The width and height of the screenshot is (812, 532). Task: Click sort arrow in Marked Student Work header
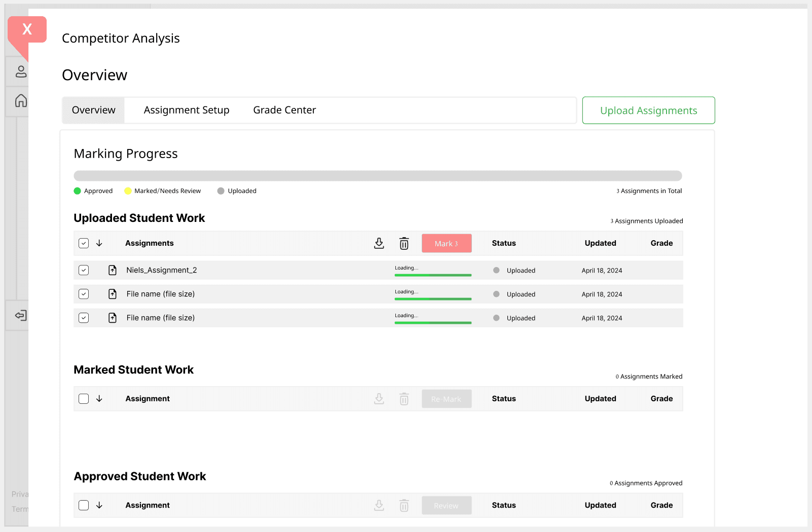pos(99,399)
